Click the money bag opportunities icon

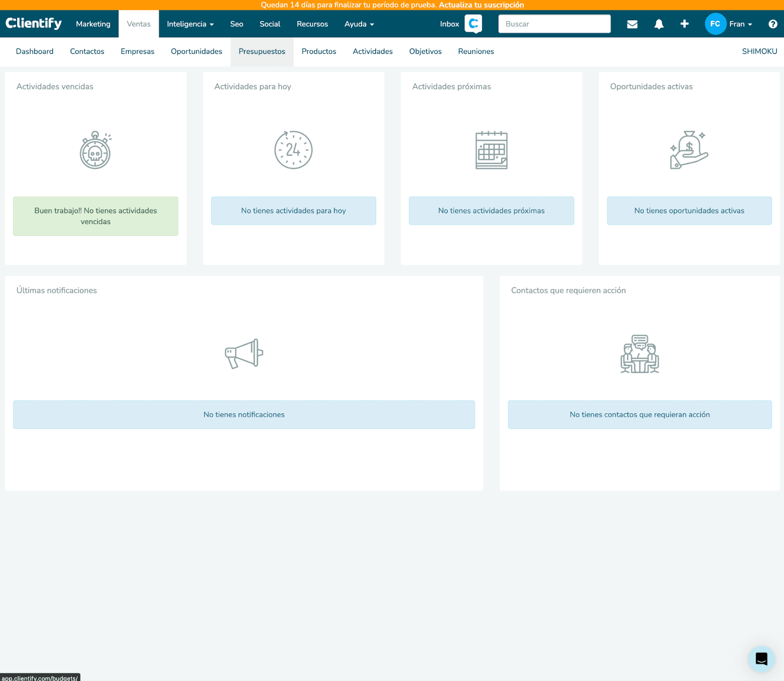[689, 150]
